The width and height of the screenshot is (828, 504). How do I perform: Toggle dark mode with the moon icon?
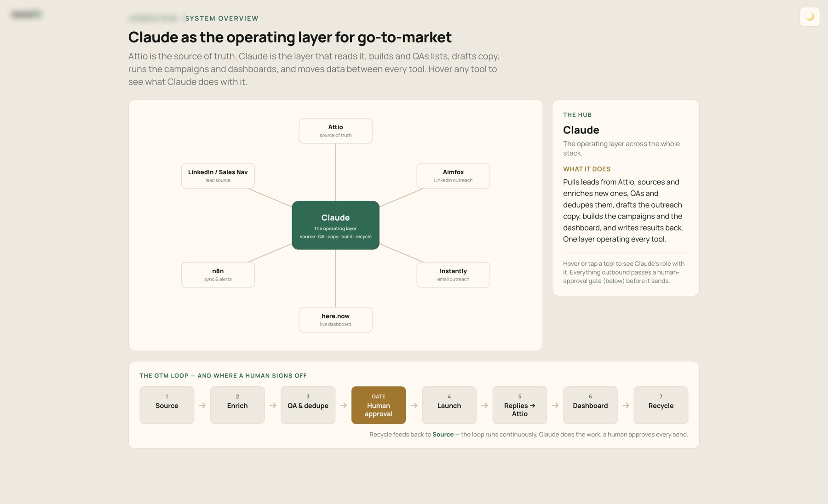tap(810, 17)
